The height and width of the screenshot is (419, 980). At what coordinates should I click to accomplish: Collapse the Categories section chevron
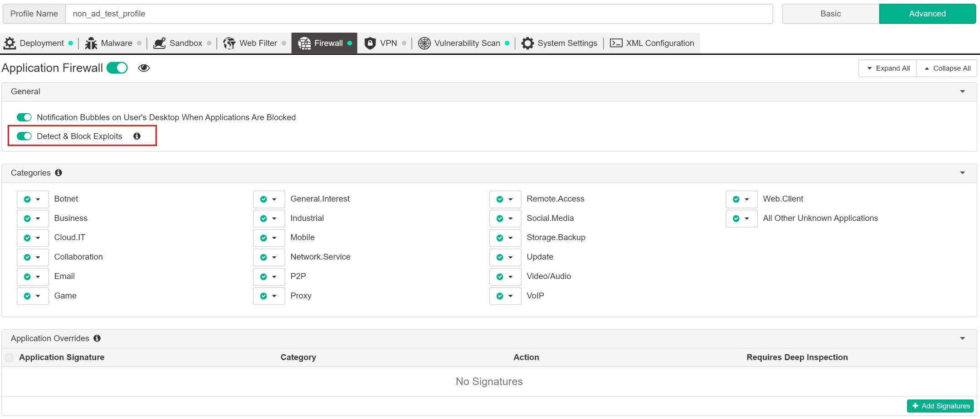(962, 173)
